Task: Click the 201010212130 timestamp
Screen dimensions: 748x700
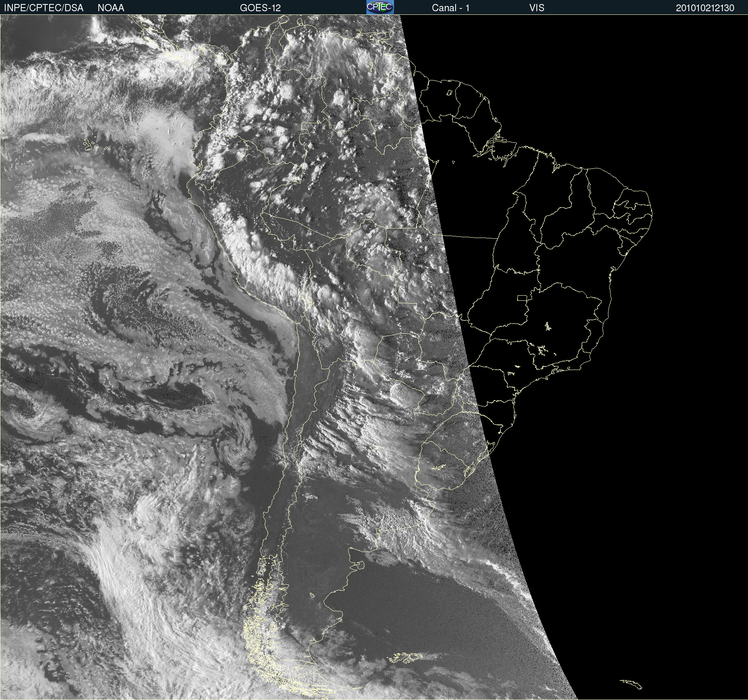Action: click(705, 8)
